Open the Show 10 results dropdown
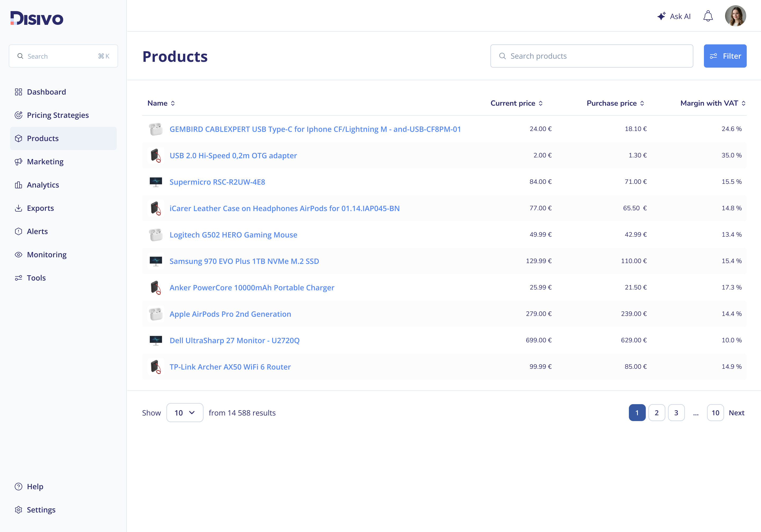The height and width of the screenshot is (532, 761). [185, 413]
